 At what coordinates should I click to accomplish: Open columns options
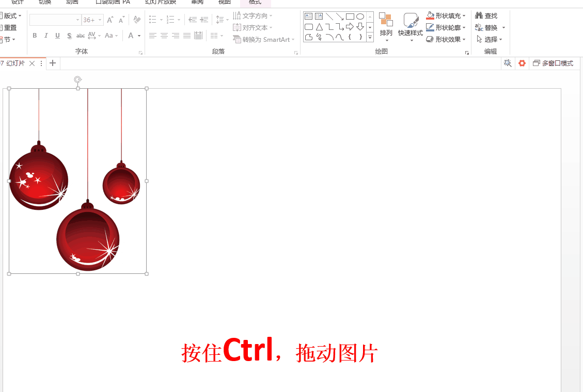[x=216, y=36]
